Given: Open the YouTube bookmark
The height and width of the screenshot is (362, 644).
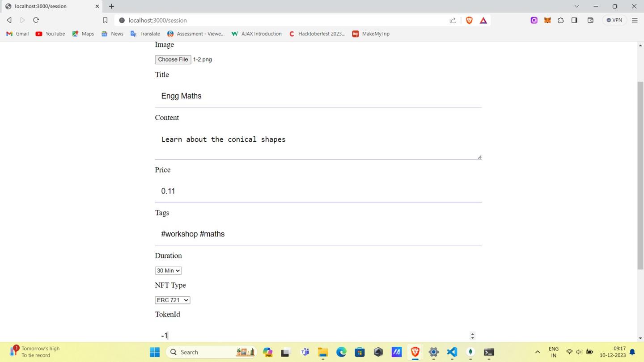Looking at the screenshot, I should click(x=50, y=34).
